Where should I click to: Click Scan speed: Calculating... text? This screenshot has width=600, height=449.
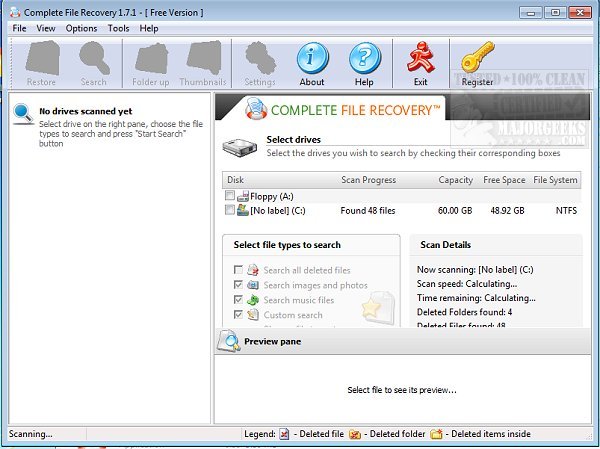[467, 284]
